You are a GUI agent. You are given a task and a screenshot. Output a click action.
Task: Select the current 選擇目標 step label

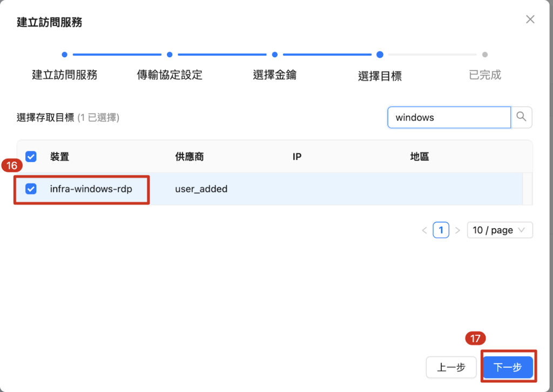(380, 76)
